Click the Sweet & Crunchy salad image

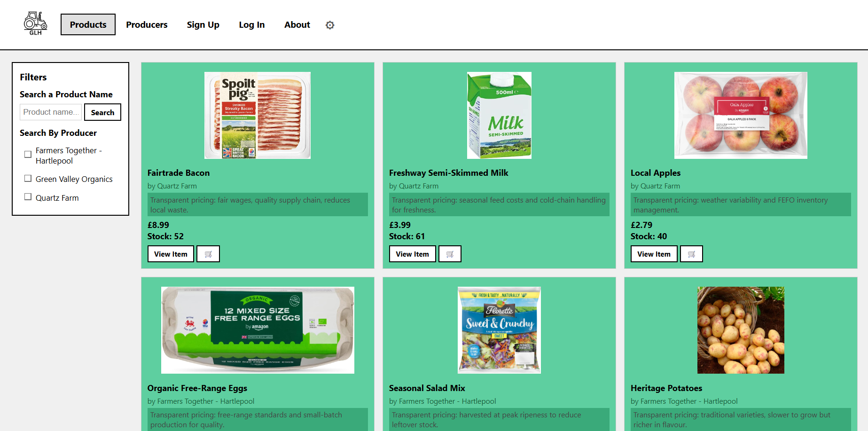[x=499, y=330]
